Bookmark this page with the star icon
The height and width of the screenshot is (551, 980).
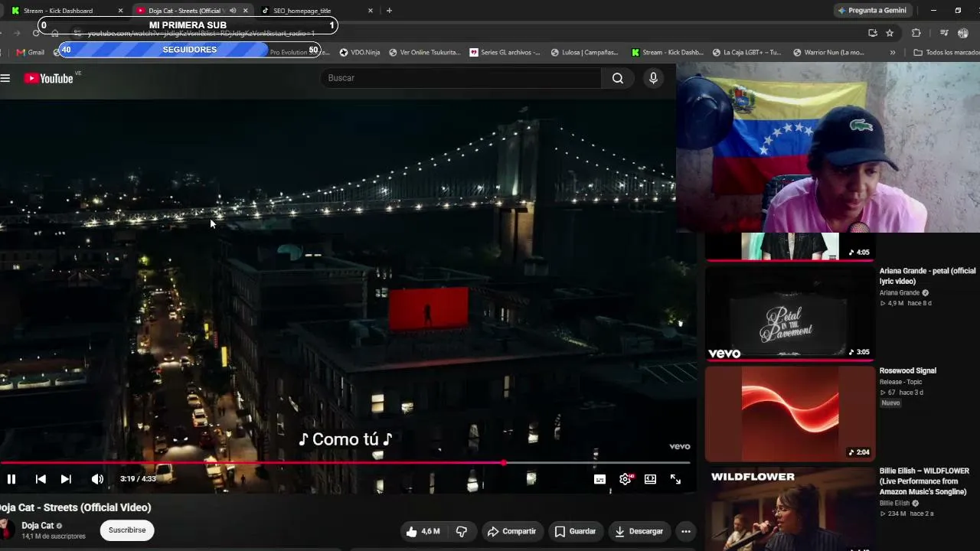click(890, 33)
